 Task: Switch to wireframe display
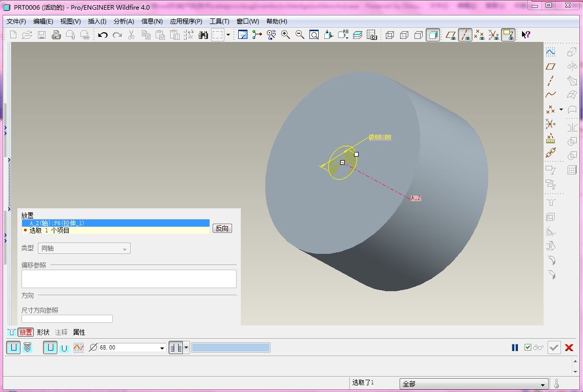pos(390,35)
